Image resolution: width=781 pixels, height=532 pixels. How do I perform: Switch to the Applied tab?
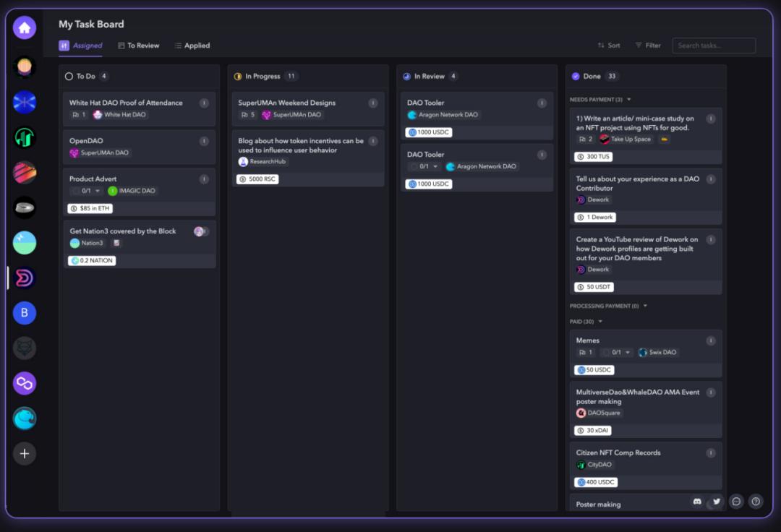[192, 46]
